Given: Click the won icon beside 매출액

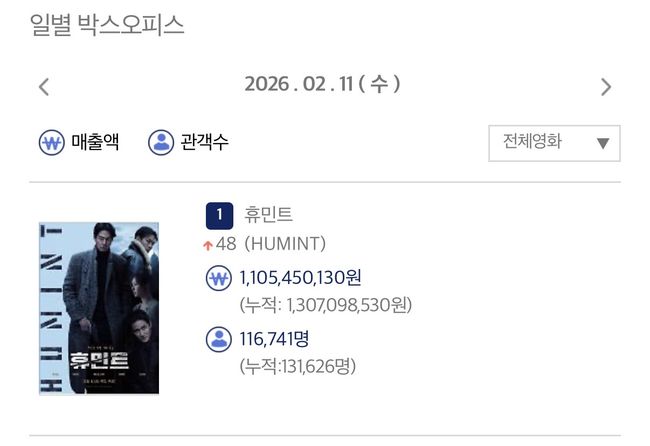Looking at the screenshot, I should tap(51, 142).
